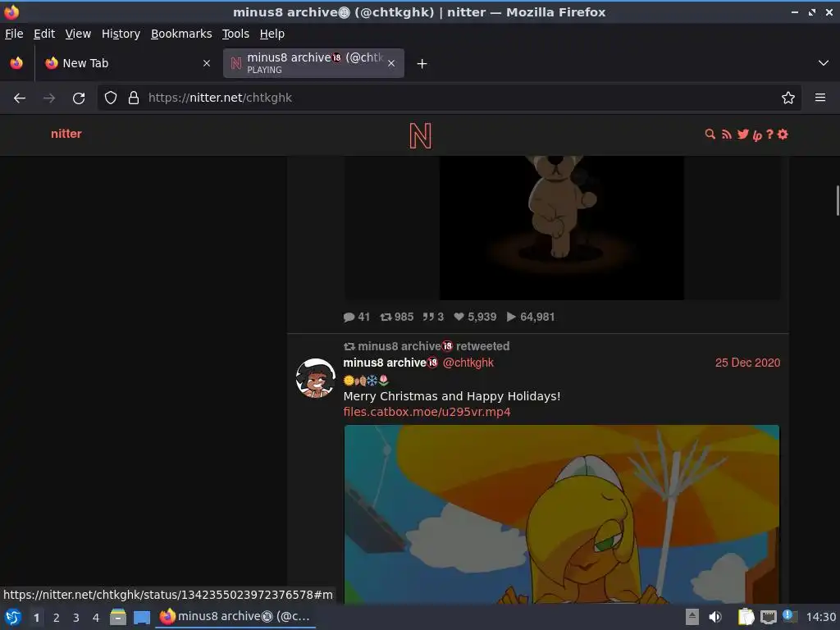Open Firefox hamburger application menu
The width and height of the screenshot is (840, 630).
820,98
